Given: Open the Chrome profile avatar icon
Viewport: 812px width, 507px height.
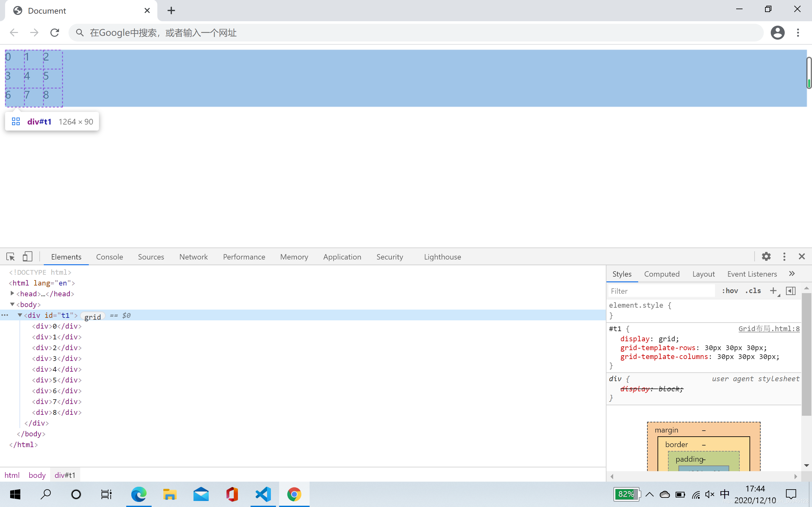Looking at the screenshot, I should (777, 33).
